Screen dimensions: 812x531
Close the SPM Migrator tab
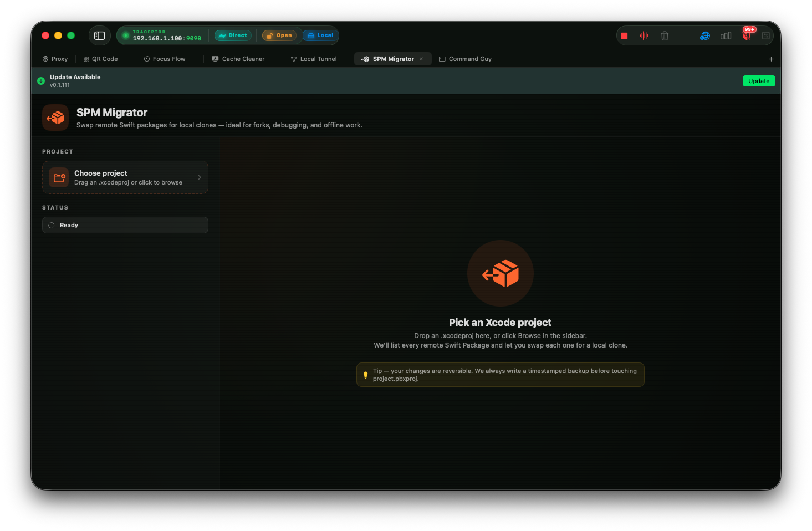point(421,59)
